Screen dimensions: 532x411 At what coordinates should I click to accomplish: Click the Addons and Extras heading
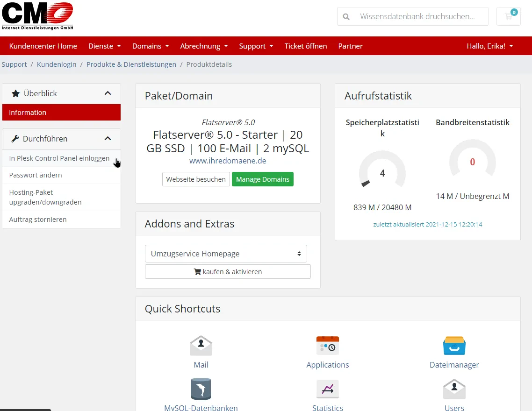tap(190, 224)
